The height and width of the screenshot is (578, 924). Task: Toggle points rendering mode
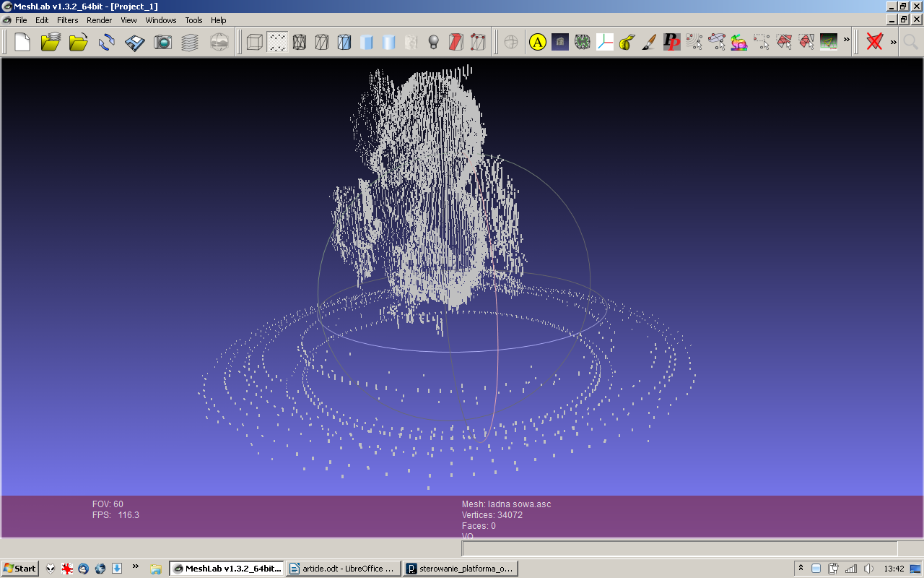pos(276,42)
